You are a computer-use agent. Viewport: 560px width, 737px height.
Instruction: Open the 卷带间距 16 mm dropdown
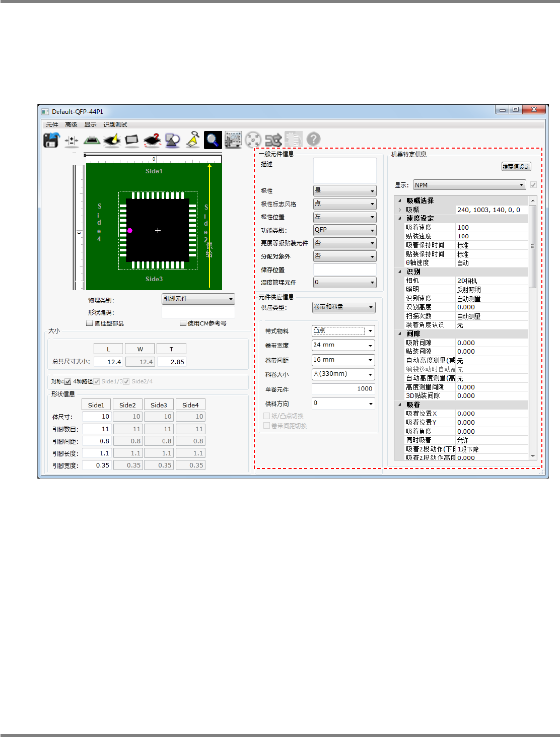343,360
